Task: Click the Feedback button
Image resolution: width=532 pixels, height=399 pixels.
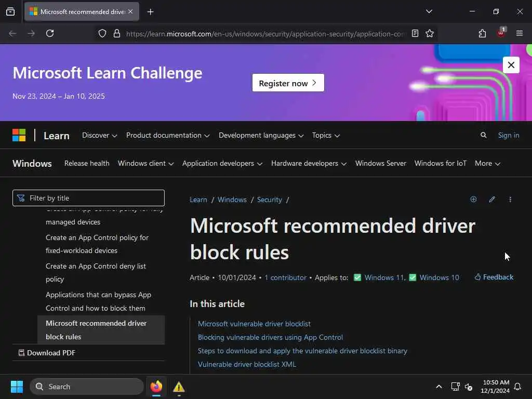Action: 494,277
